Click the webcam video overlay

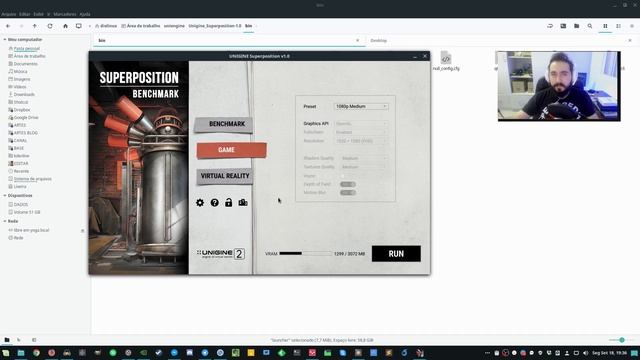(x=559, y=86)
